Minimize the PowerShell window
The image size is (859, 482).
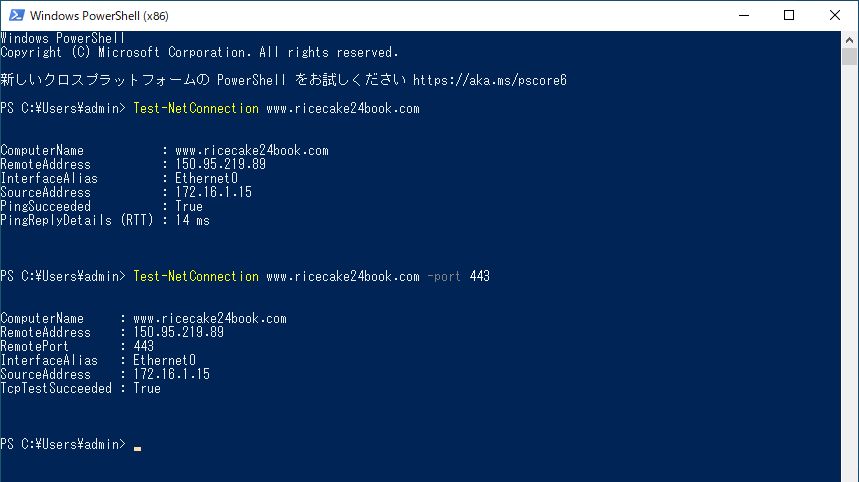coord(743,15)
